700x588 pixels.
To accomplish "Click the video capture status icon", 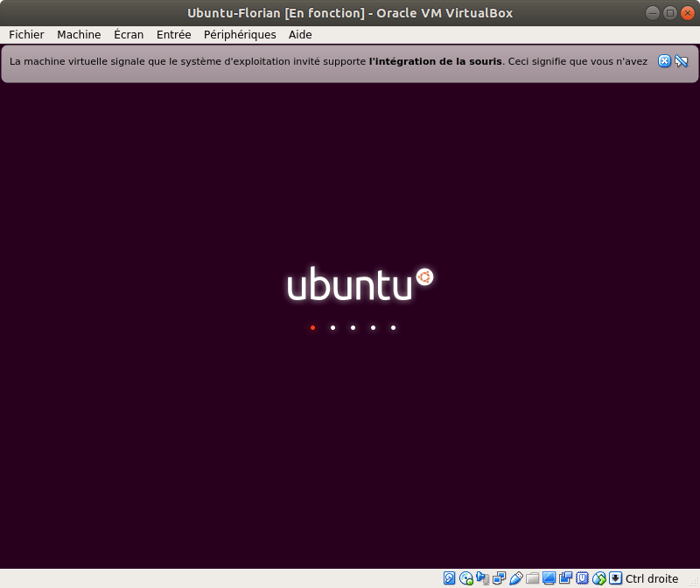I will tap(566, 578).
